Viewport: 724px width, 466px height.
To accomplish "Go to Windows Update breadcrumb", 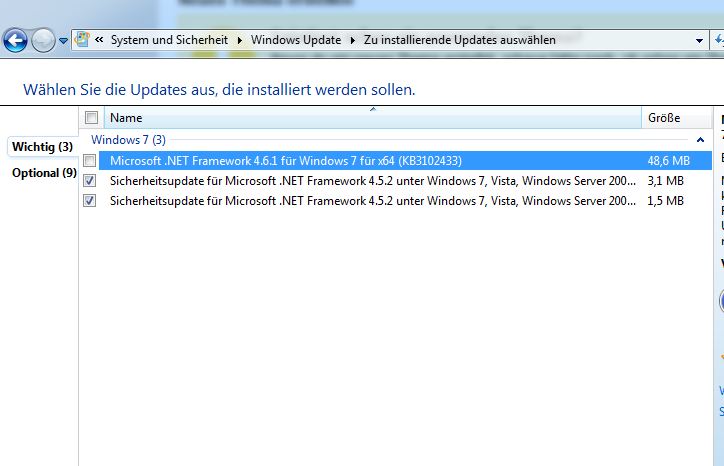I will point(296,40).
